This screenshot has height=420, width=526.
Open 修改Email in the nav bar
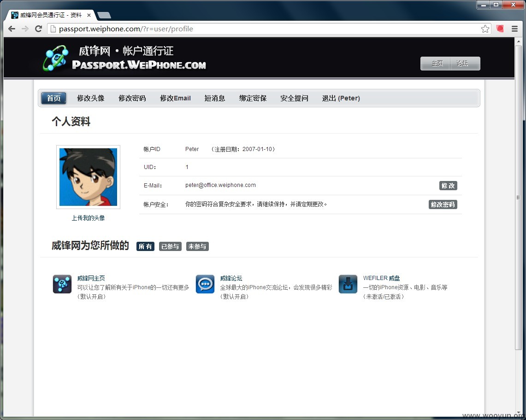click(175, 98)
